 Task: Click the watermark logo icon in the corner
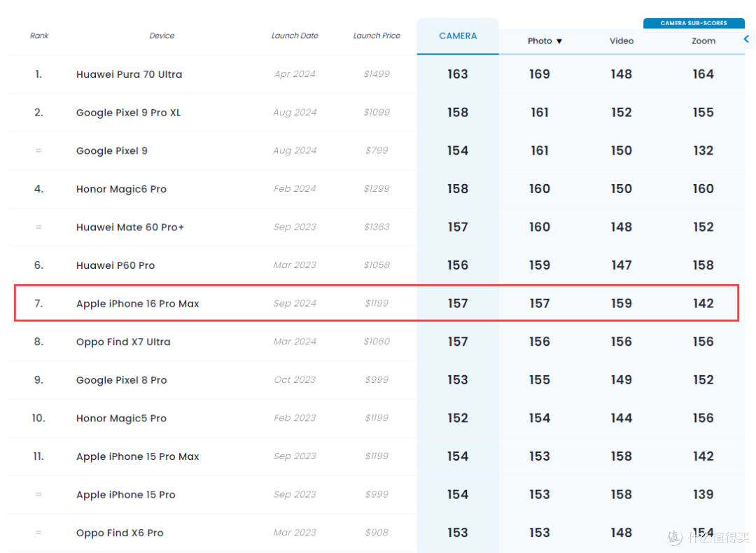tap(674, 537)
